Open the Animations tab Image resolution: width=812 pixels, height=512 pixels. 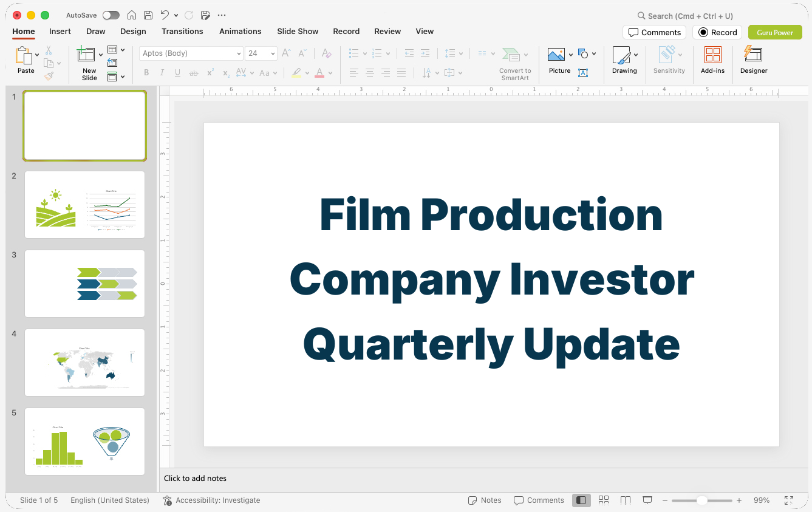[241, 32]
